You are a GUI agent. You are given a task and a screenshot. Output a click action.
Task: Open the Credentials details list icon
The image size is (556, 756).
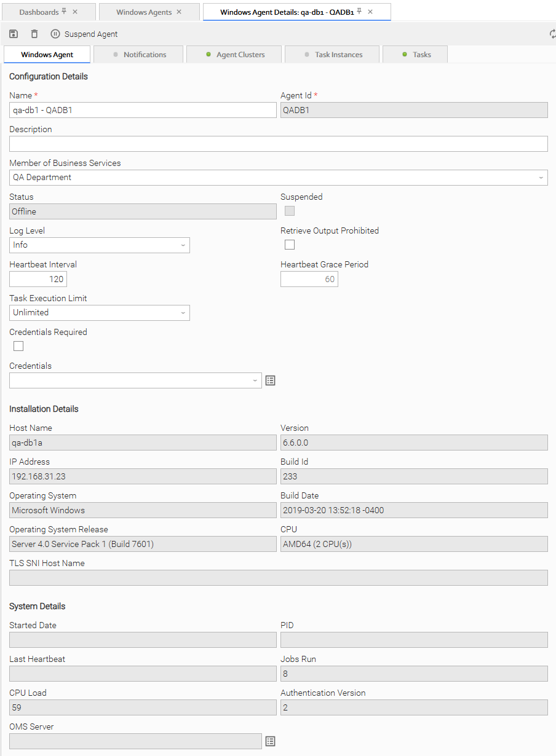coord(270,380)
